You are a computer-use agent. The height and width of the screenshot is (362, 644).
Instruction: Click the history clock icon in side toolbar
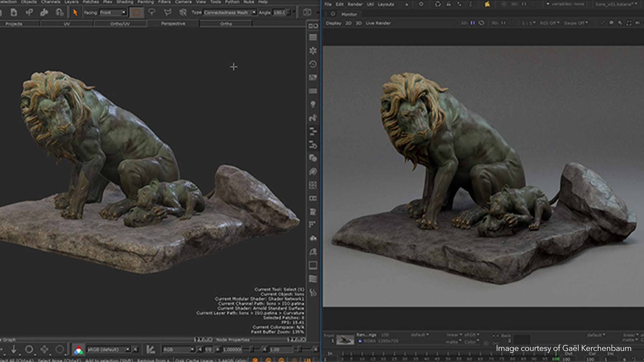point(313,64)
